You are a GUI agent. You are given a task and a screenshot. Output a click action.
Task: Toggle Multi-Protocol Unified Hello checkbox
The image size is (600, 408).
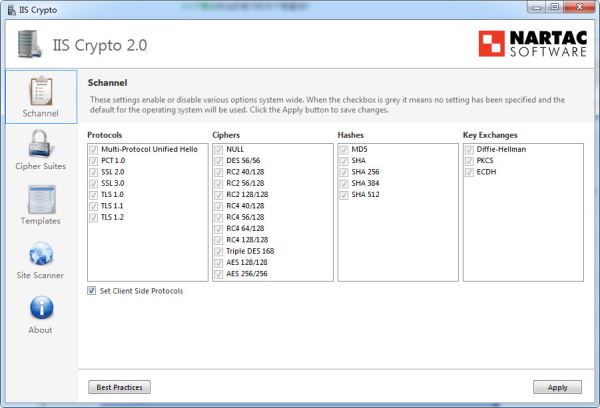(x=93, y=150)
